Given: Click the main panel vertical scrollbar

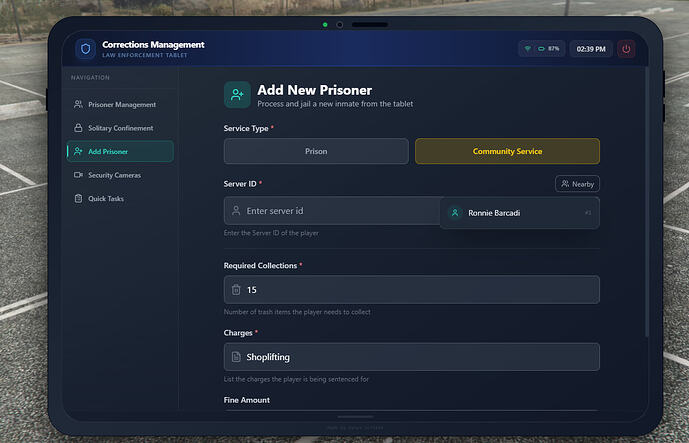Looking at the screenshot, I should coord(646,202).
